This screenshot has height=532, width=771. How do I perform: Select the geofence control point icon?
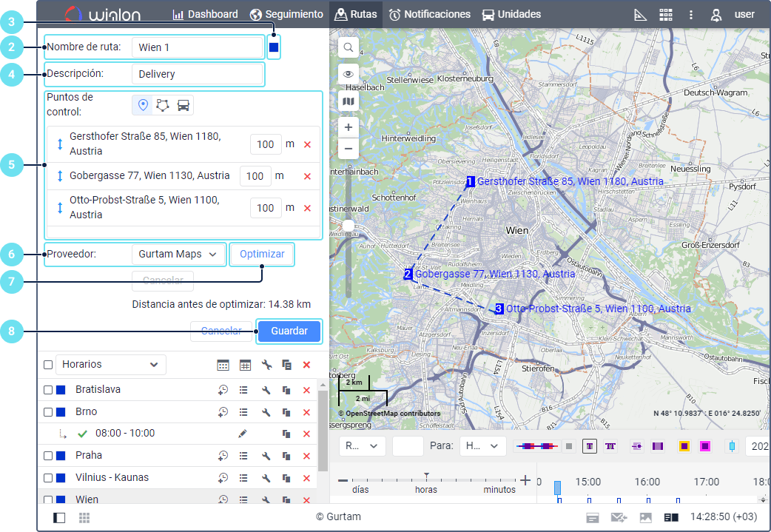coord(163,105)
